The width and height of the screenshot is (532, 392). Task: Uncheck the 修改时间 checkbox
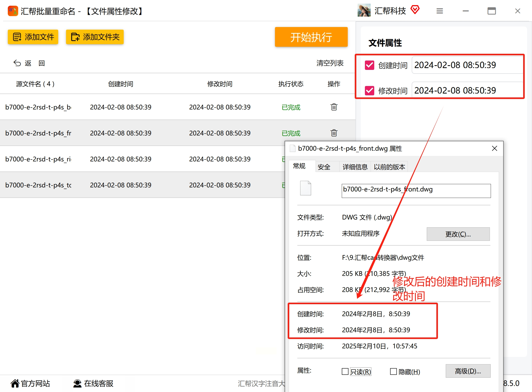click(369, 91)
